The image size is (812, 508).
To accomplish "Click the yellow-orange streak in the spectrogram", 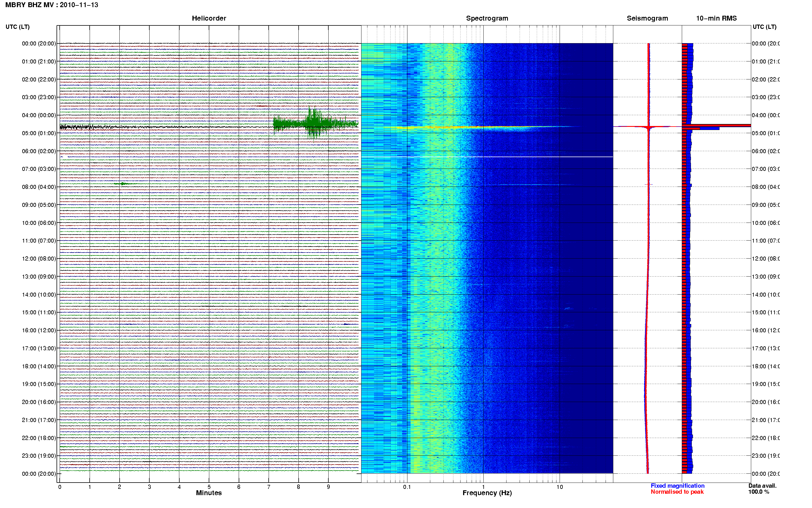I will pos(470,127).
